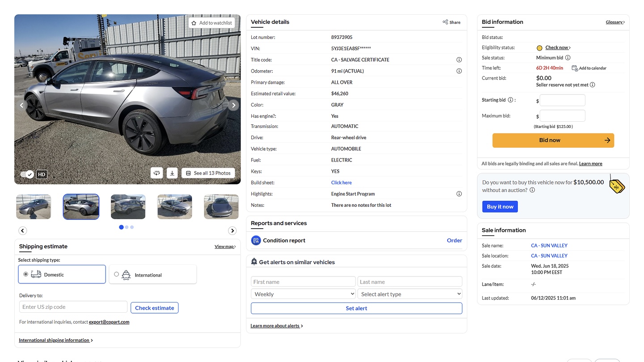Open the Glossary link
Image resolution: width=644 pixels, height=362 pixels.
614,22
